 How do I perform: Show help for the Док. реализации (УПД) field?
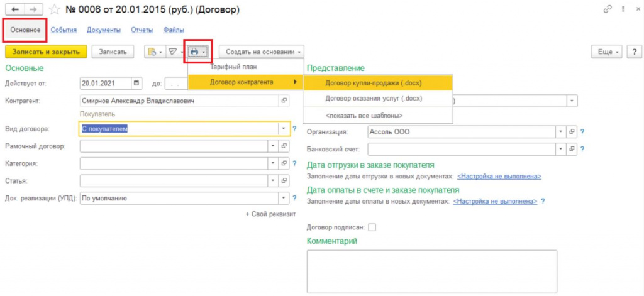[x=294, y=199]
